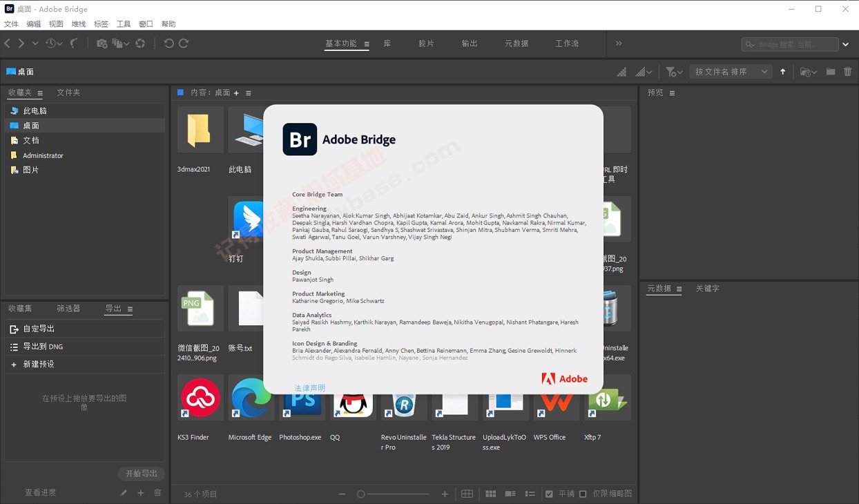Switch to details view icon

coord(510,494)
